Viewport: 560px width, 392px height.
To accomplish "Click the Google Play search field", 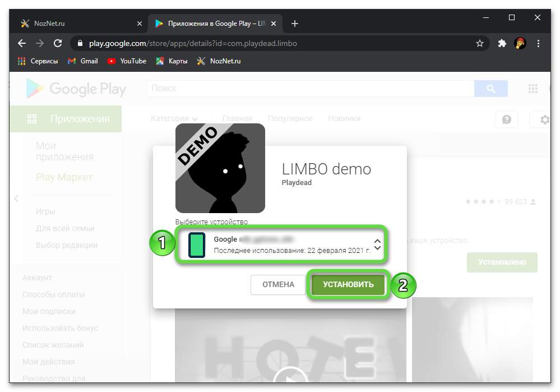I will click(x=309, y=89).
